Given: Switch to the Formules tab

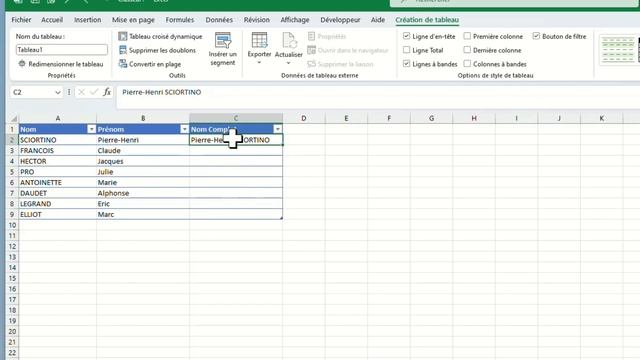Looking at the screenshot, I should [x=180, y=20].
